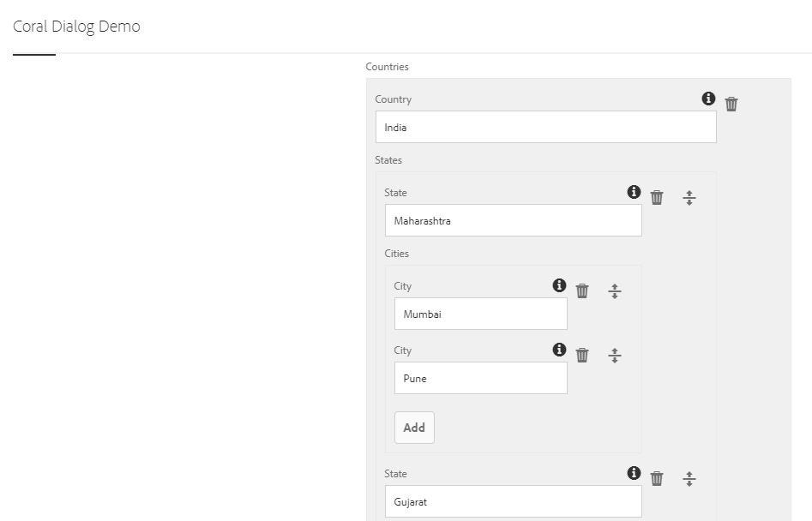Open the info tooltip for the Country field

(708, 99)
